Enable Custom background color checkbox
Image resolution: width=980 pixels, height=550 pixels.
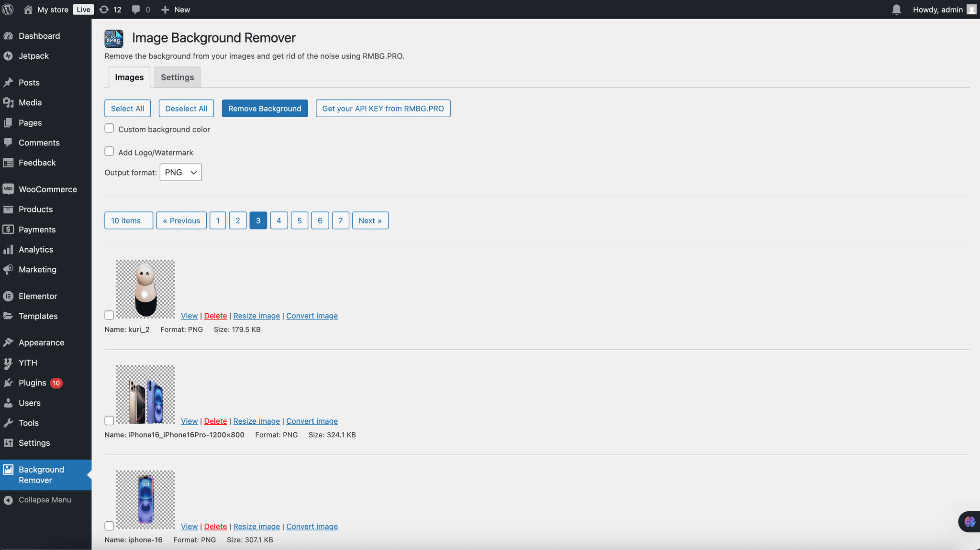point(109,128)
